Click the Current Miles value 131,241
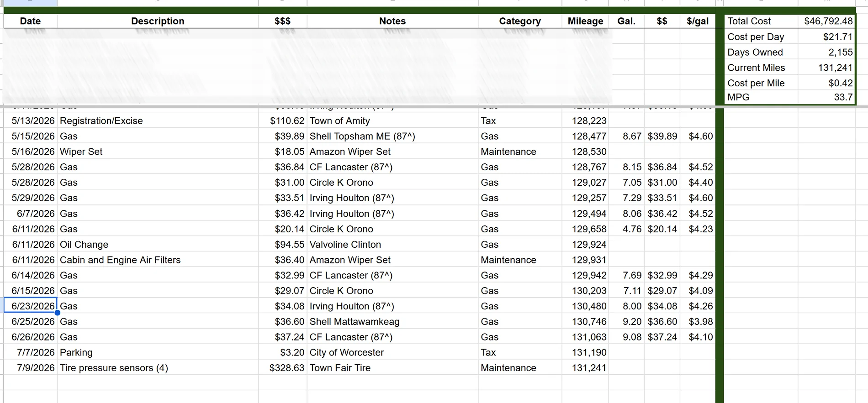The width and height of the screenshot is (868, 403). point(827,68)
